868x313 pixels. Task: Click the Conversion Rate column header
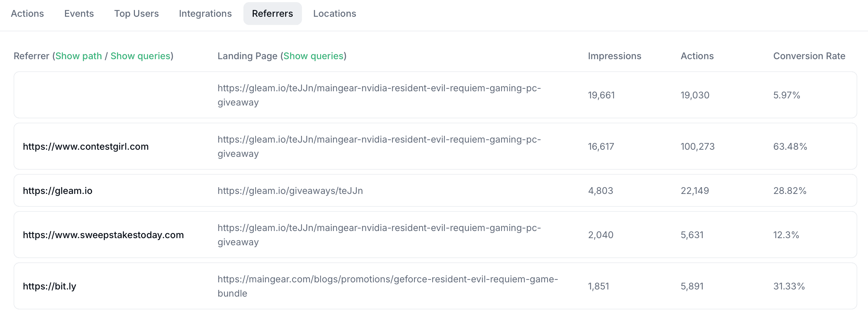(809, 56)
